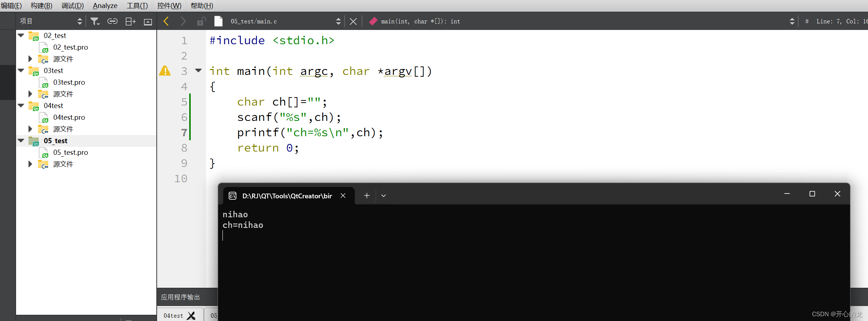The width and height of the screenshot is (868, 321).
Task: Click the return 0; statement
Action: click(x=268, y=148)
